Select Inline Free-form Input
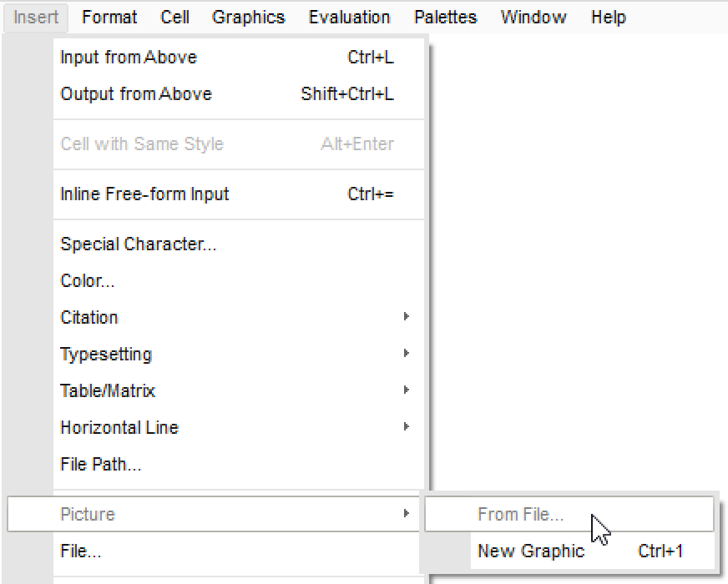This screenshot has width=728, height=584. click(x=144, y=194)
